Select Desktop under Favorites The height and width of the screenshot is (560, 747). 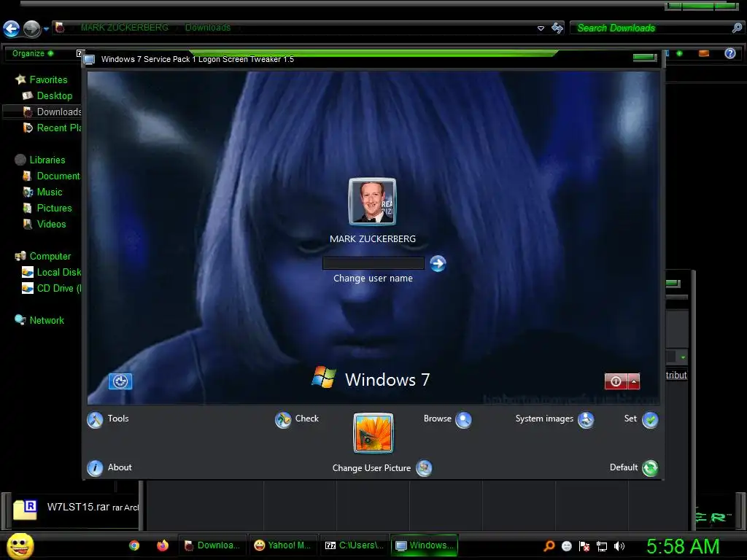tap(54, 96)
